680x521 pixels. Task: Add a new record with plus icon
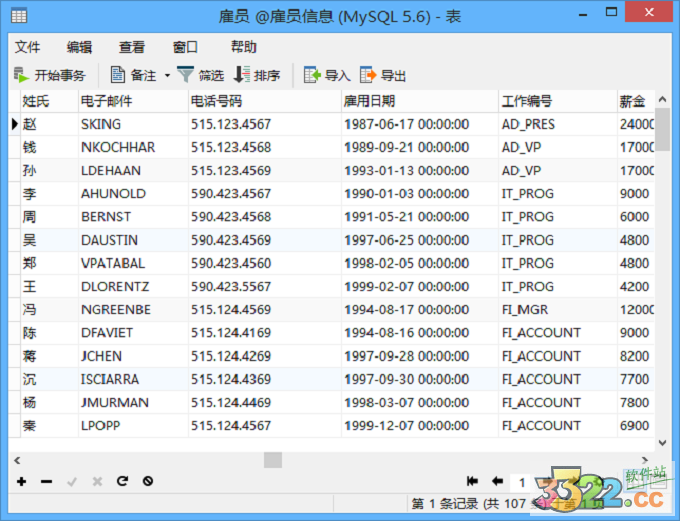click(x=22, y=481)
